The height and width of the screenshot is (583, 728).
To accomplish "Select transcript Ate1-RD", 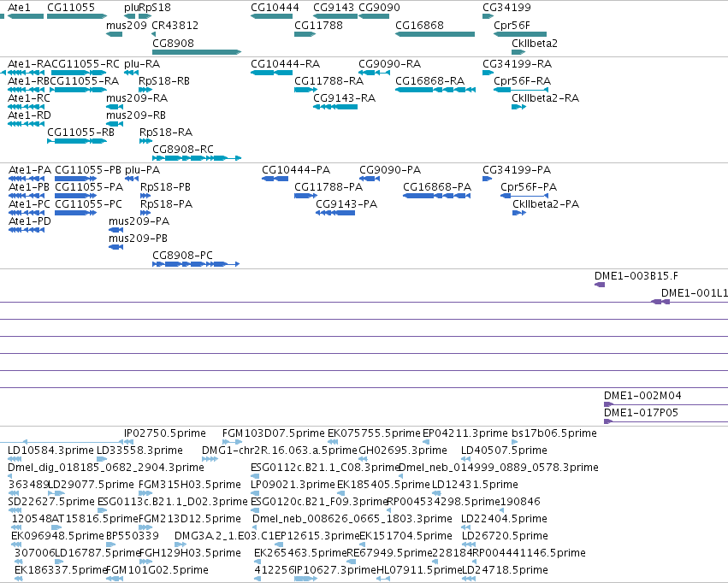I will pyautogui.click(x=27, y=124).
